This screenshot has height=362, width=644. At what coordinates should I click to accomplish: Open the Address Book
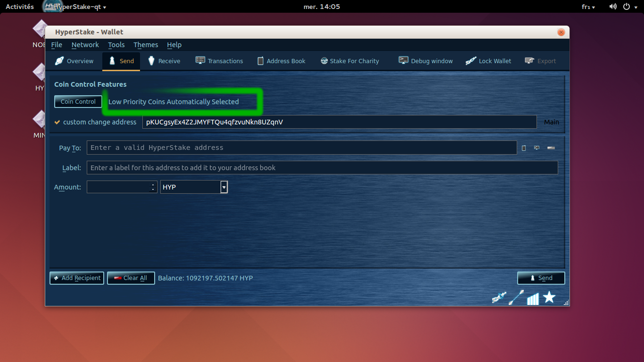281,61
